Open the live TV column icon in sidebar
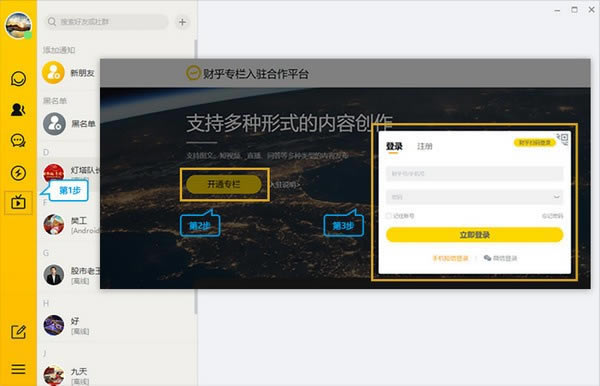 coord(18,202)
